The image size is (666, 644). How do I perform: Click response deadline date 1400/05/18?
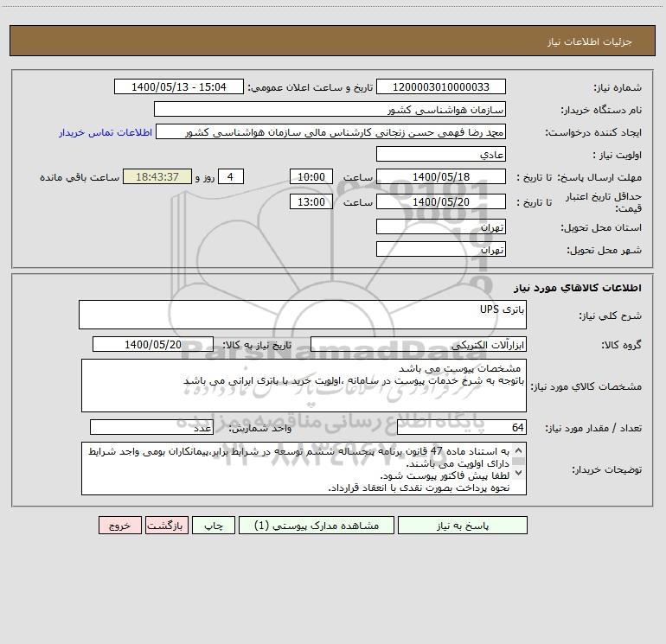(x=441, y=176)
